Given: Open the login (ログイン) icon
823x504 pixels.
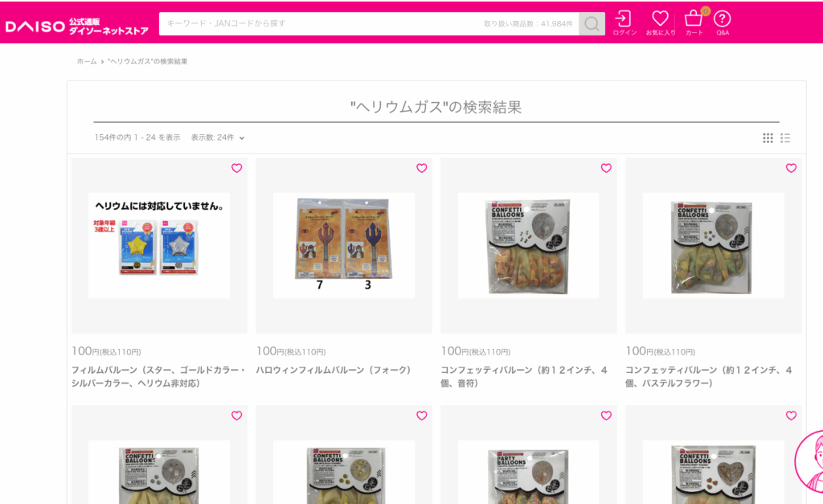Looking at the screenshot, I should coord(624,23).
